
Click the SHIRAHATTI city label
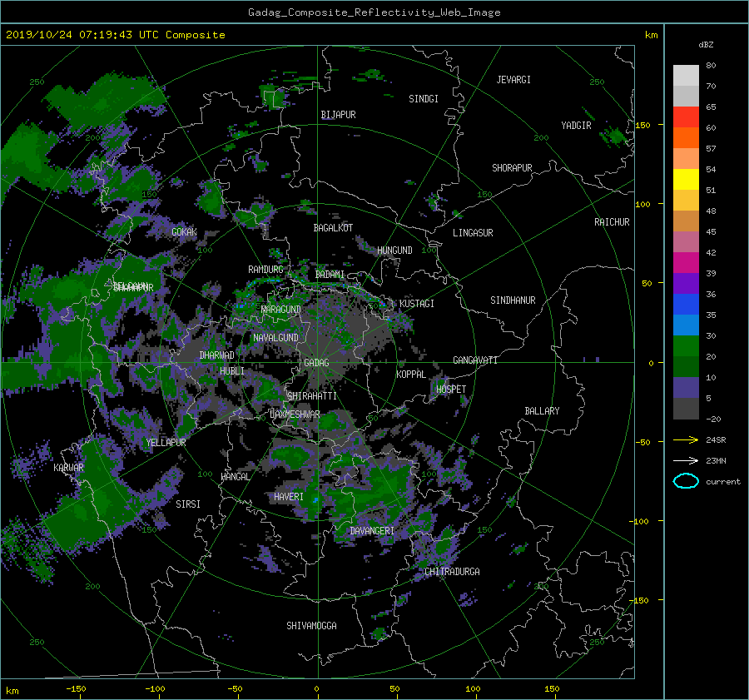[312, 396]
